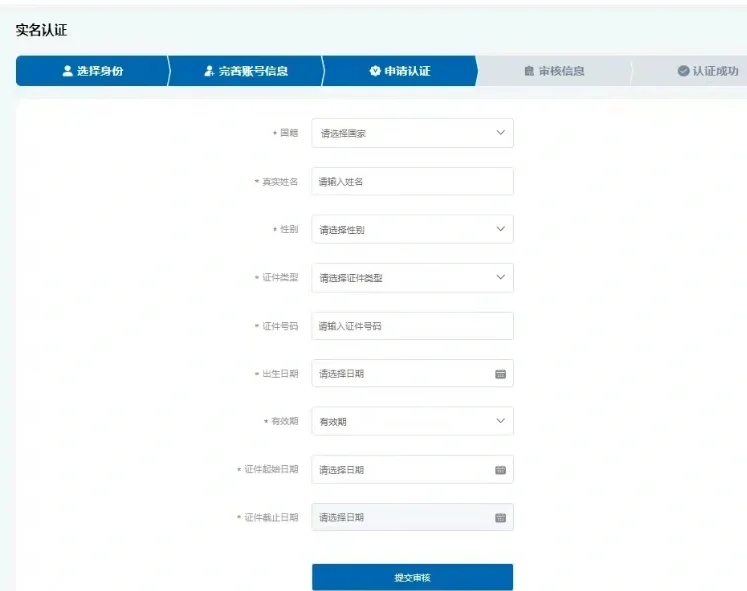Click the building icon beside 审核信息
The image size is (747, 591).
(529, 71)
